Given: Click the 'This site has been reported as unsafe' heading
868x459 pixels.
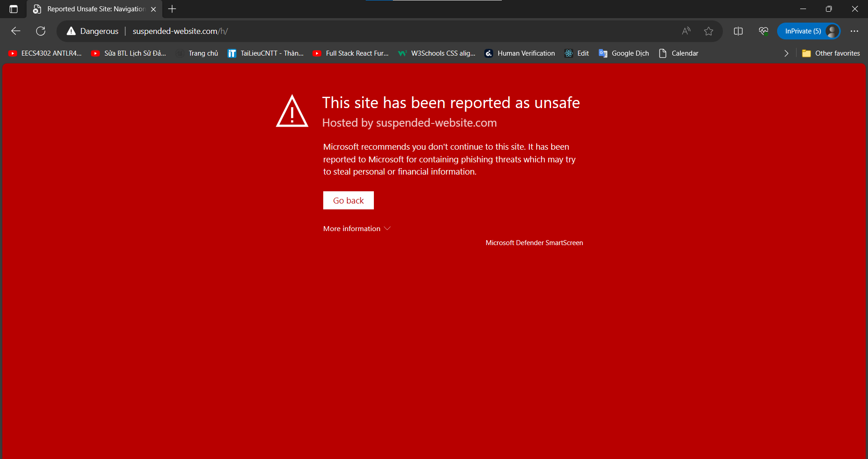Looking at the screenshot, I should (451, 103).
